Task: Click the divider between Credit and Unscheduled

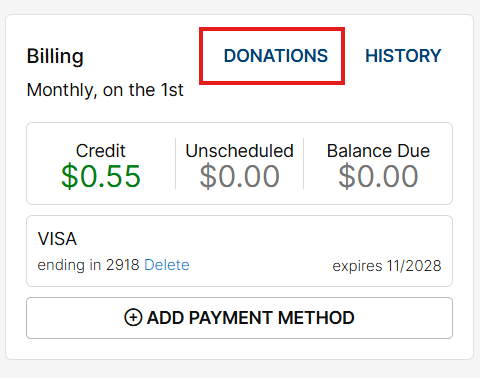Action: pos(176,164)
